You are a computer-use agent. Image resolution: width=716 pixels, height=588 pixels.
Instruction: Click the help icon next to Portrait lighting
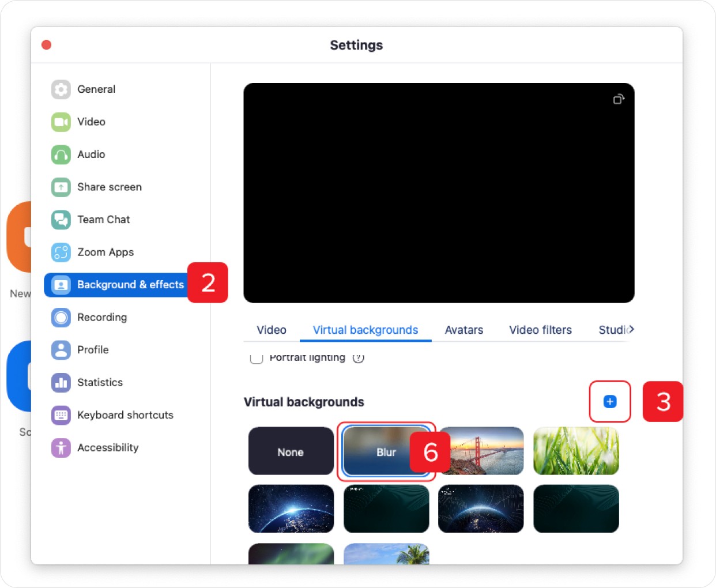pyautogui.click(x=358, y=357)
